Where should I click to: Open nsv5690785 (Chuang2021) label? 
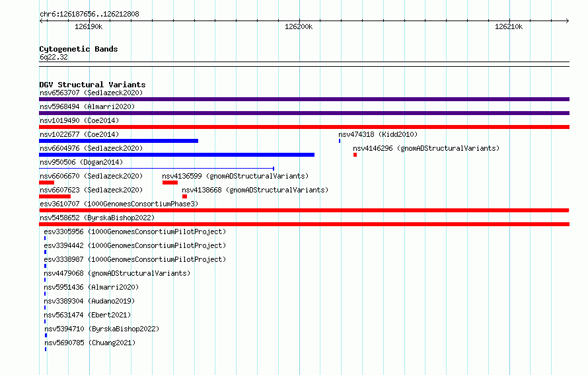click(90, 343)
